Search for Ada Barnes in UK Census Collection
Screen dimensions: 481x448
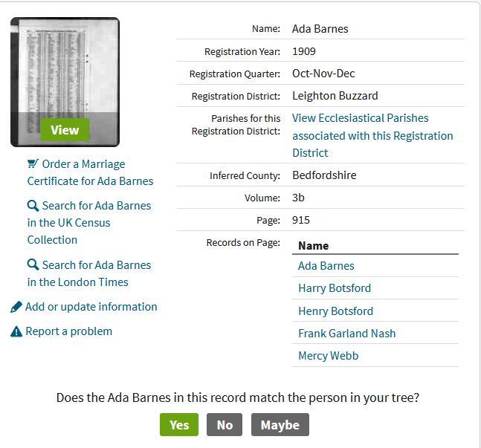(88, 223)
